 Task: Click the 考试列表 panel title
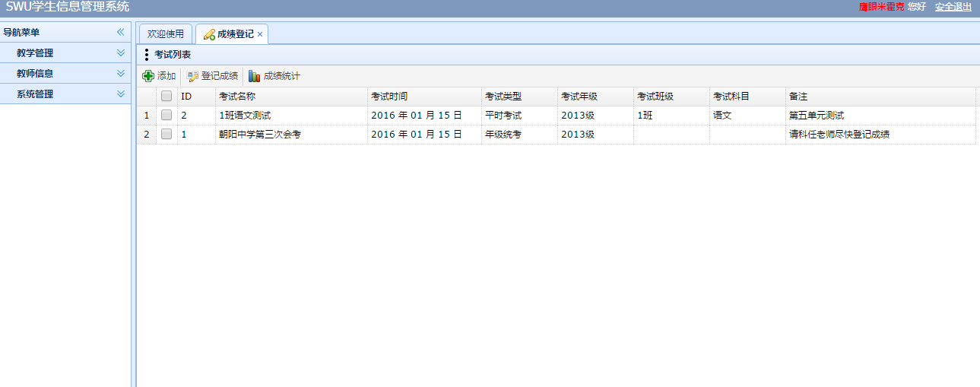pos(173,55)
